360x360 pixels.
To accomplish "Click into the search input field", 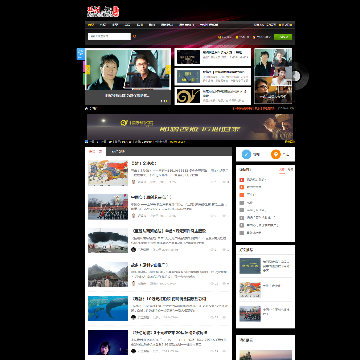I will 109,36.
